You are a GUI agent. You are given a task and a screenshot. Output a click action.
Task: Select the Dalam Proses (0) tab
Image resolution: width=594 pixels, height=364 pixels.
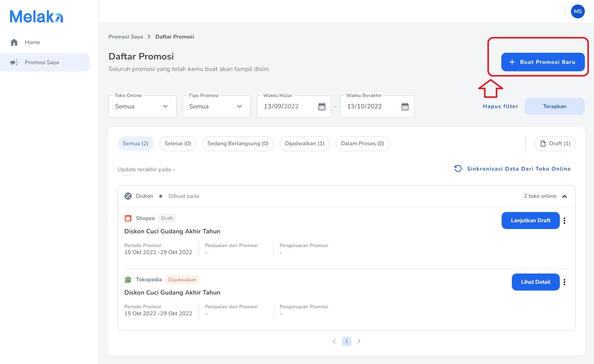tap(362, 144)
